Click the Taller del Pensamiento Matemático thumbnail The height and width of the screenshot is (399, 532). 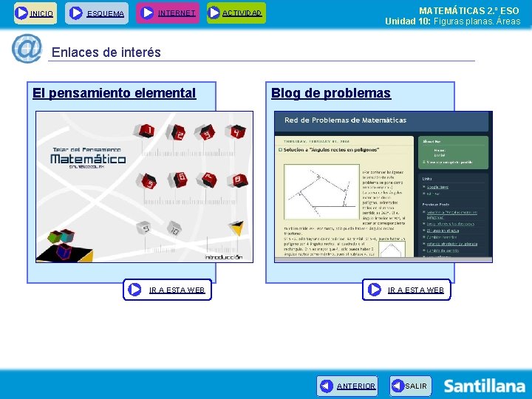click(x=145, y=187)
